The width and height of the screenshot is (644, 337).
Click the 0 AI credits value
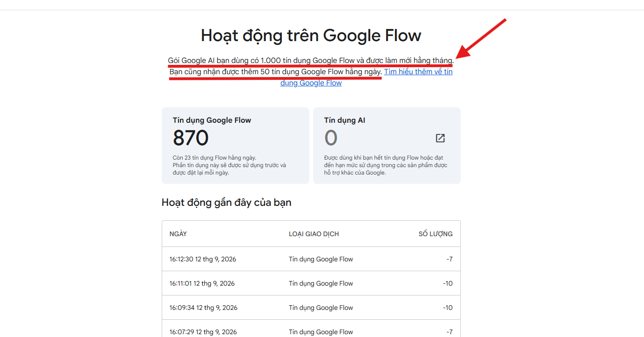(x=331, y=138)
